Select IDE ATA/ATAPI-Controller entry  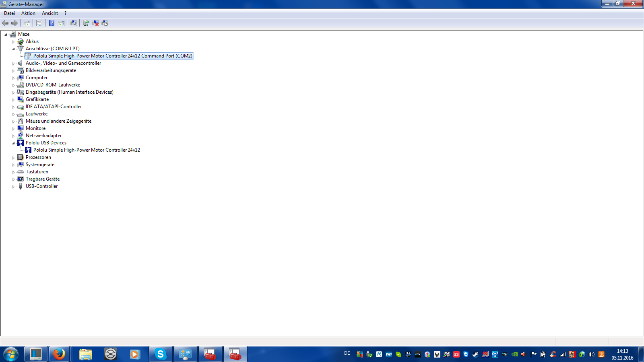tap(54, 107)
